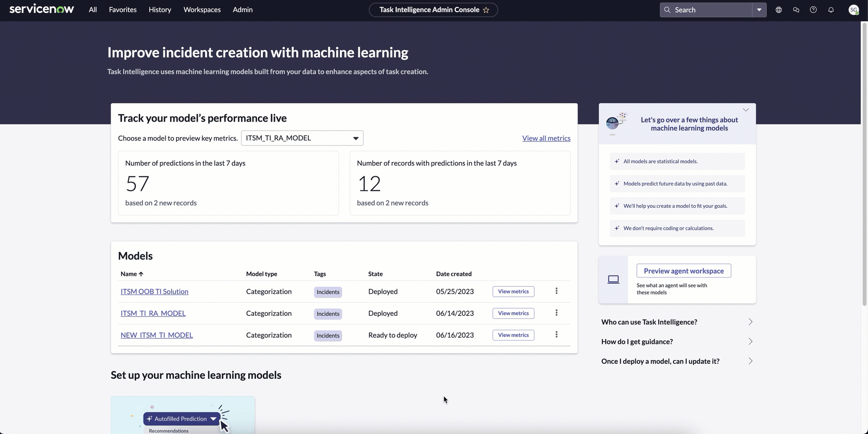Collapse the machine learning tips panel
The height and width of the screenshot is (434, 868).
point(746,110)
